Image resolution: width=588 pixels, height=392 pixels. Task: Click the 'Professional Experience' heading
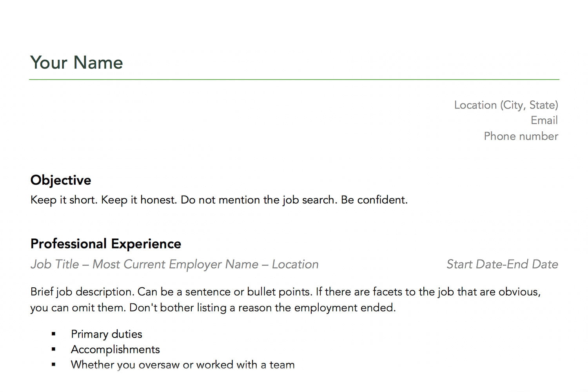(106, 244)
